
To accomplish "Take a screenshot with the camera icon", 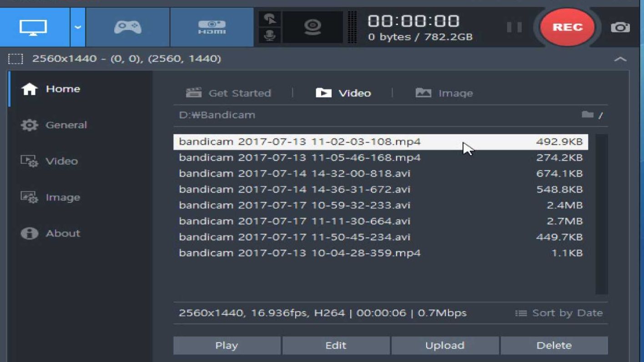I will [620, 27].
